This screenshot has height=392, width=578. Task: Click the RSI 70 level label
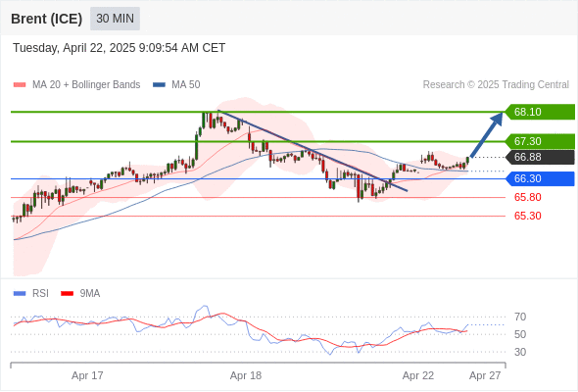tap(520, 317)
